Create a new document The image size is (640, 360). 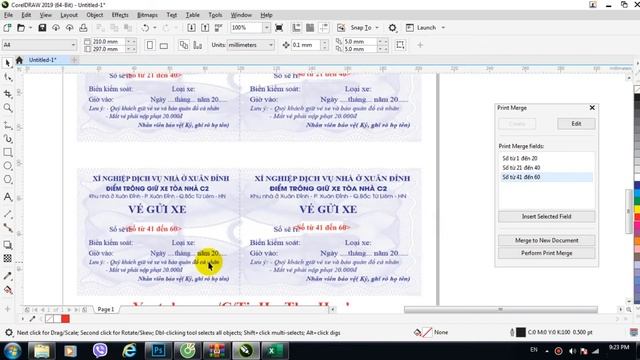[7, 28]
